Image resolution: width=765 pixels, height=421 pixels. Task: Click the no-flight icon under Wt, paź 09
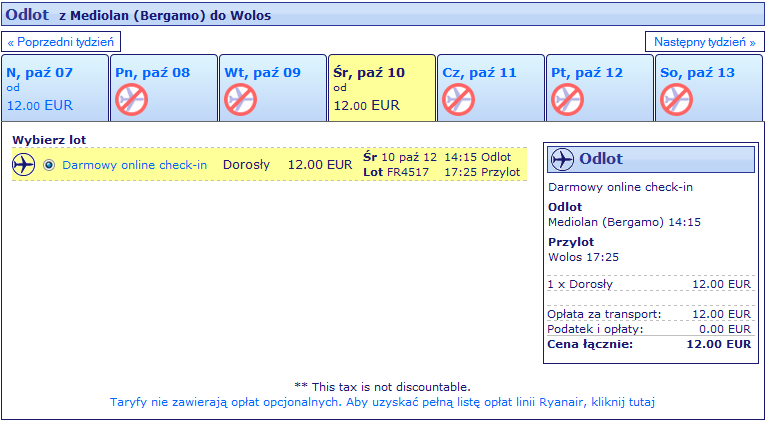point(241,100)
